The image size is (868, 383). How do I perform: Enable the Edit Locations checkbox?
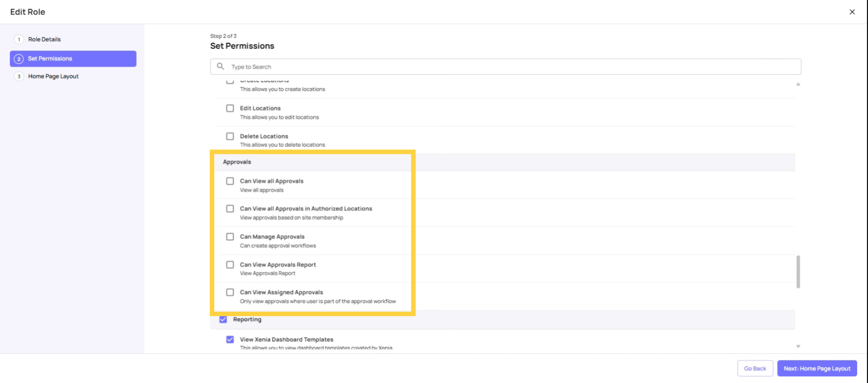click(x=230, y=108)
